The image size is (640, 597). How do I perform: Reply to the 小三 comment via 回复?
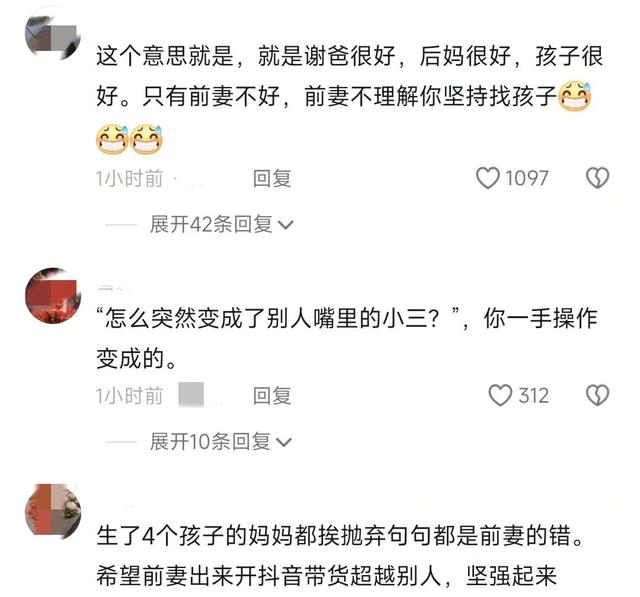(272, 396)
